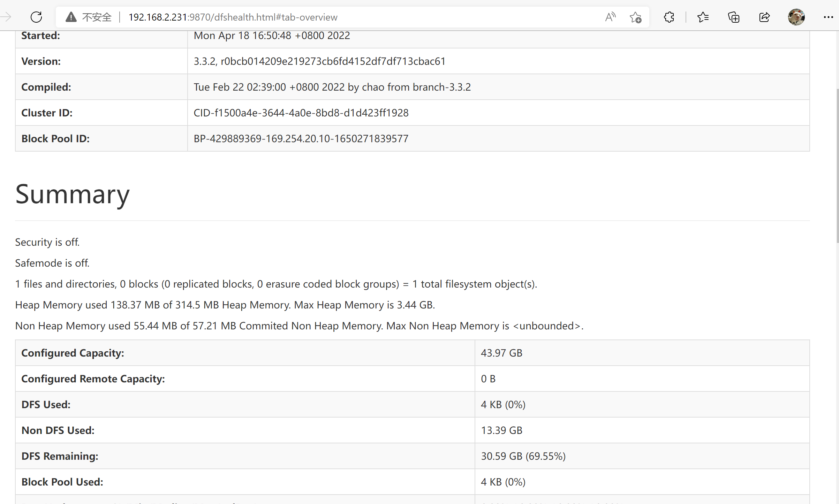Share this page via the Share icon
This screenshot has height=504, width=839.
[x=764, y=17]
